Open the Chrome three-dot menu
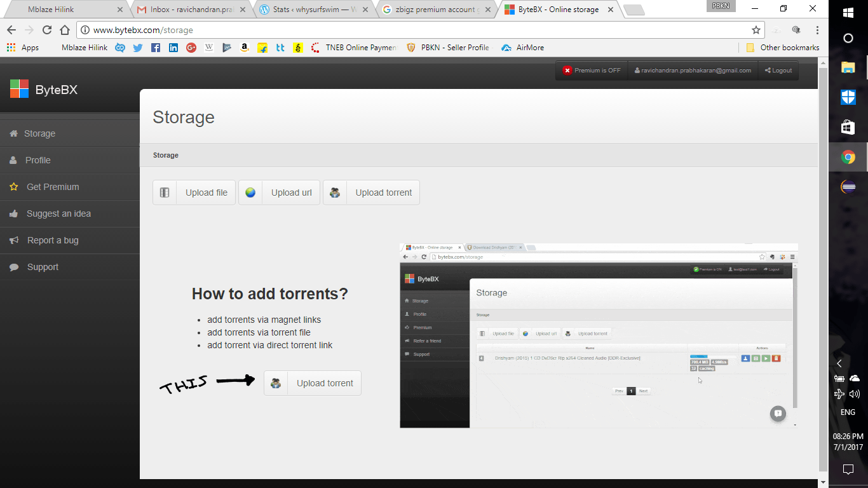 point(817,29)
